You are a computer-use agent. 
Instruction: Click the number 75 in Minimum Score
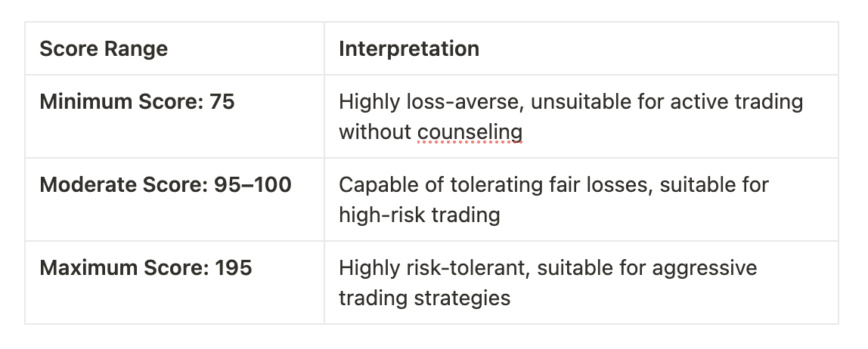pos(220,101)
